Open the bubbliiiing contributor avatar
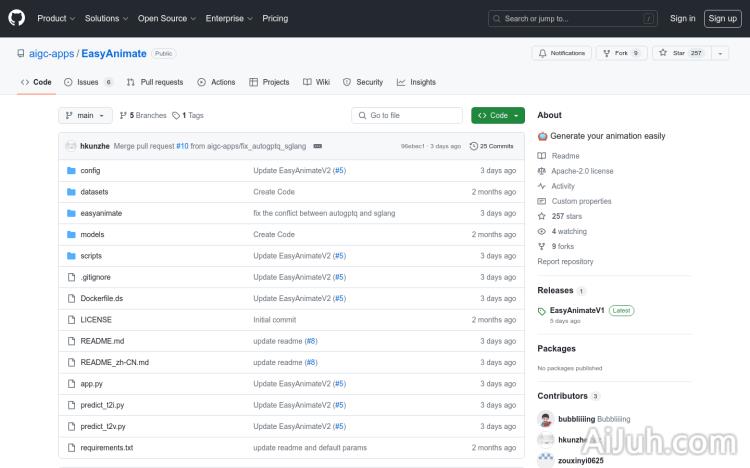This screenshot has width=750, height=468. click(545, 419)
